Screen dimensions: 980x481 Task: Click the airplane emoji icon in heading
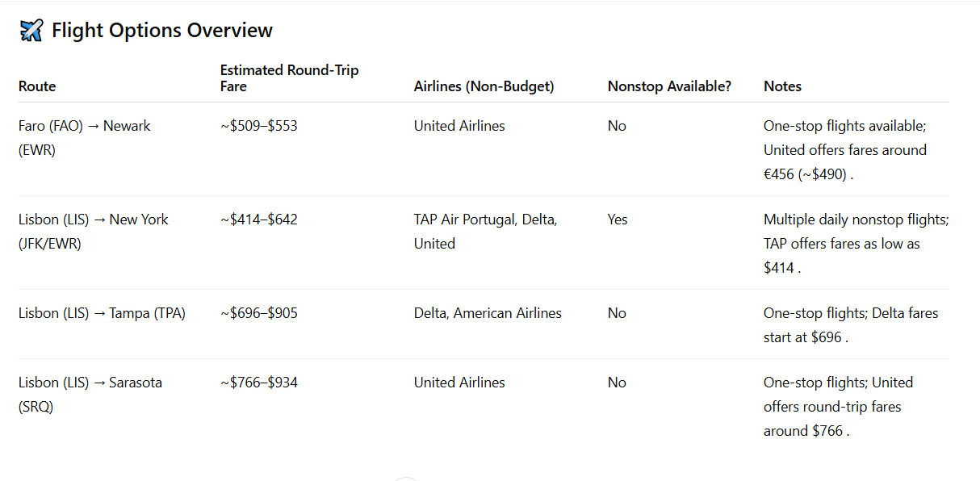click(x=31, y=31)
